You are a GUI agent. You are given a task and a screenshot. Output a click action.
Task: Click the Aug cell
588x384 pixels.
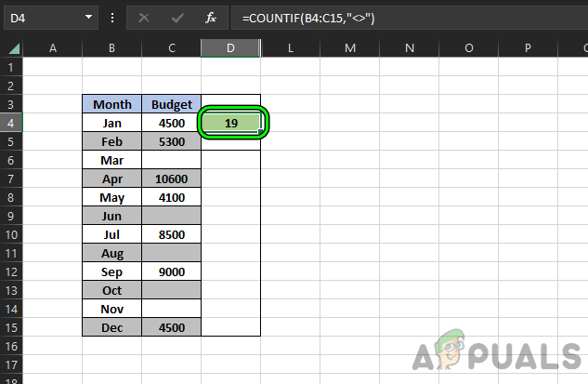[112, 253]
